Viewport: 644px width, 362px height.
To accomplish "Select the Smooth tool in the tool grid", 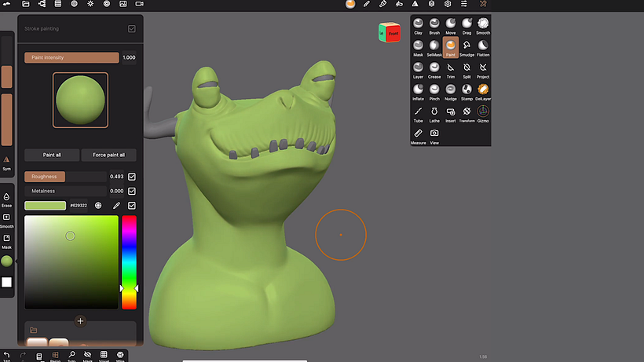I will pyautogui.click(x=483, y=26).
